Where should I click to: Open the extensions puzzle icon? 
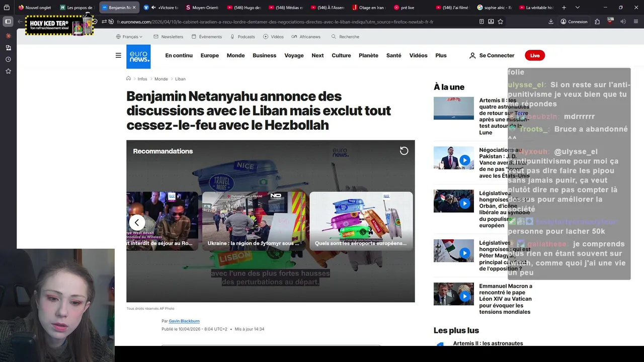coord(597,22)
